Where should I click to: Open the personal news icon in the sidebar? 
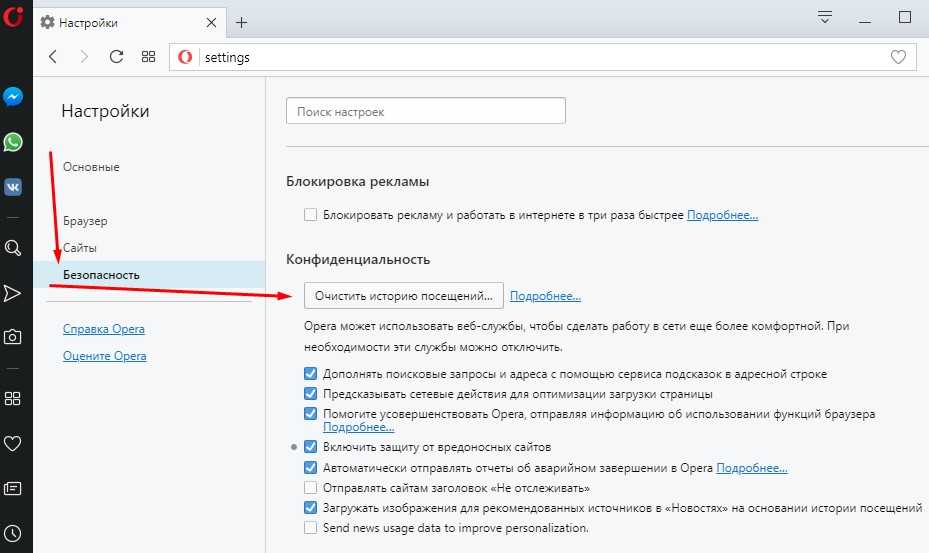tap(12, 488)
